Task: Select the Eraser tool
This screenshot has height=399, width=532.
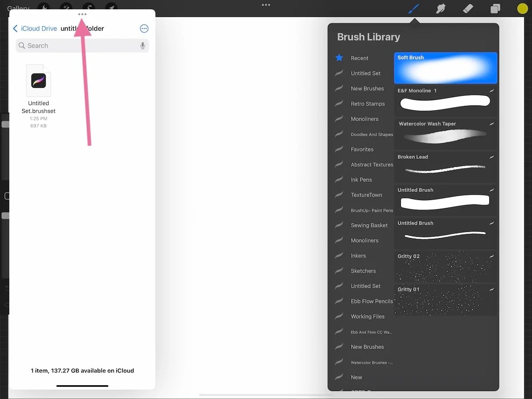Action: (468, 8)
